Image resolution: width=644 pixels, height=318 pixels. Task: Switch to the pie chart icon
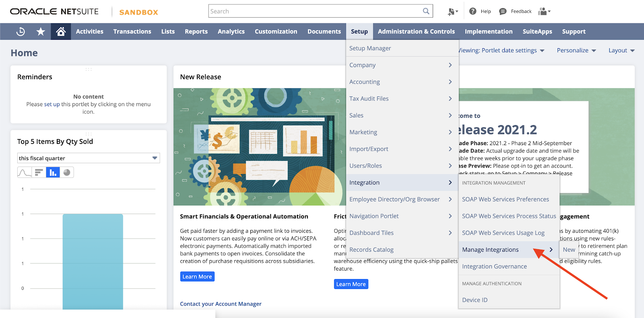click(67, 172)
